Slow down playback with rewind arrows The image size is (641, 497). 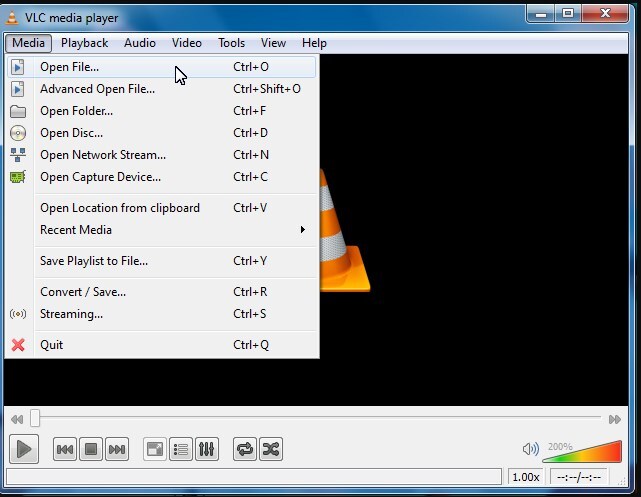coord(17,419)
